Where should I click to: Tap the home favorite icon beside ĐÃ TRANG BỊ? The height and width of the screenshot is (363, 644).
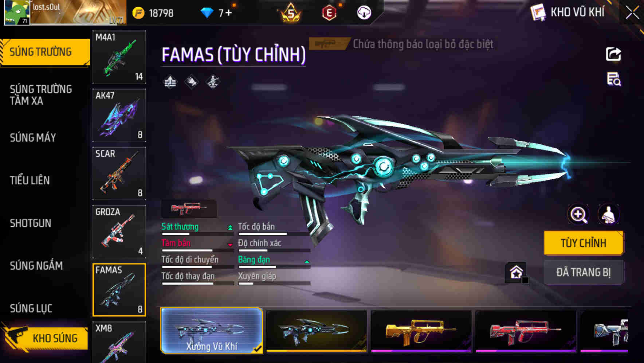(516, 272)
